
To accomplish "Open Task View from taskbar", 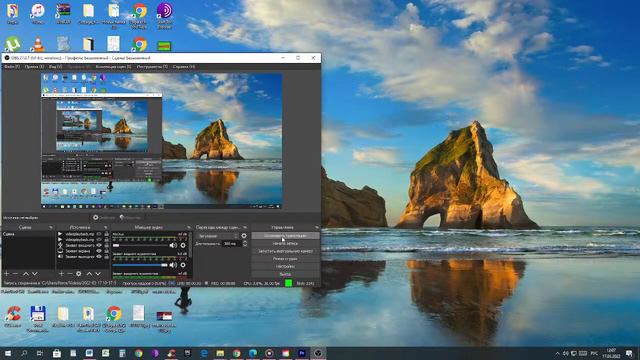I will pos(40,353).
